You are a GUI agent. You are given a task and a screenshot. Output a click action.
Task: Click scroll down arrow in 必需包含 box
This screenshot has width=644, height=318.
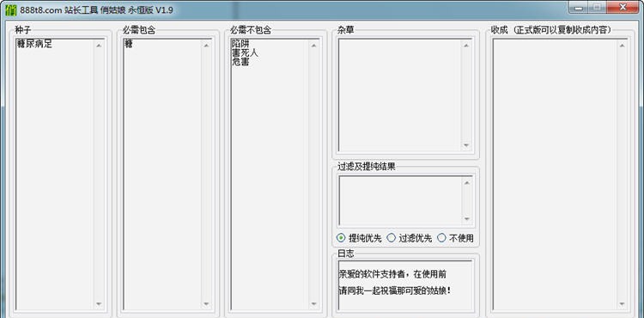206,304
